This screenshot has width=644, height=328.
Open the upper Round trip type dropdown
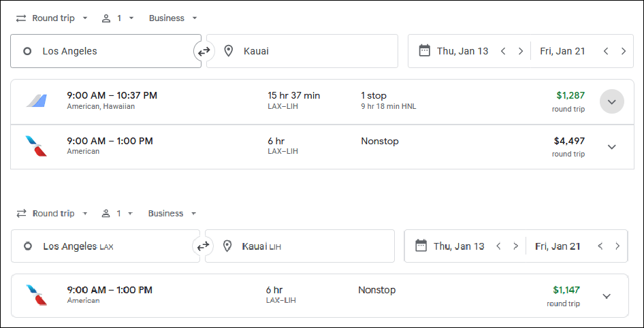pos(52,18)
